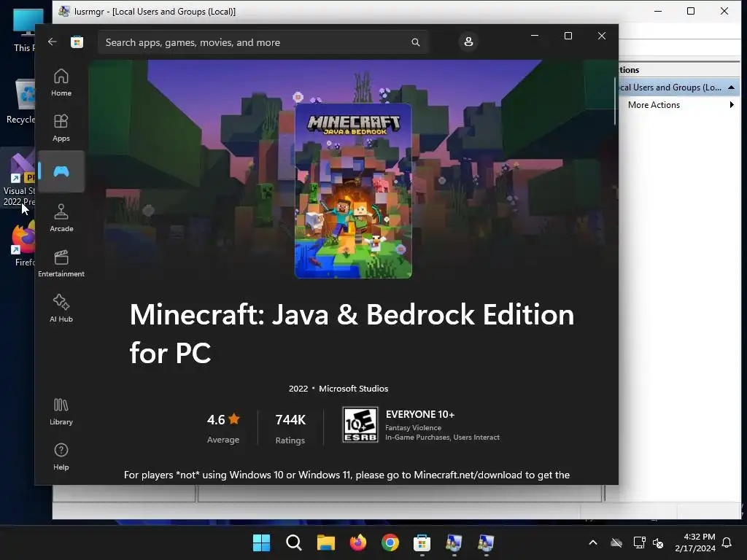Image resolution: width=747 pixels, height=560 pixels.
Task: Show hidden icons in system tray
Action: coord(593,542)
